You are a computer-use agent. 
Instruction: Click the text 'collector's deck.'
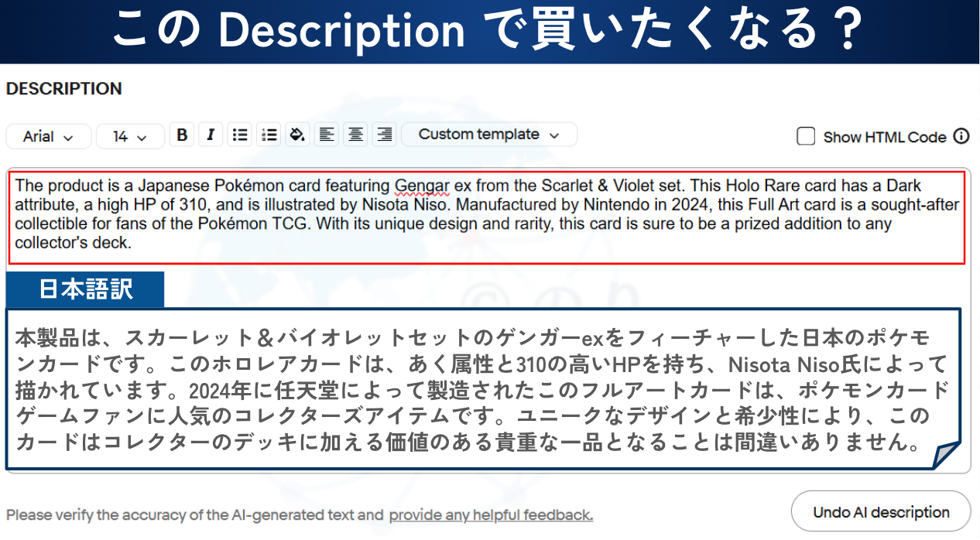tap(74, 244)
